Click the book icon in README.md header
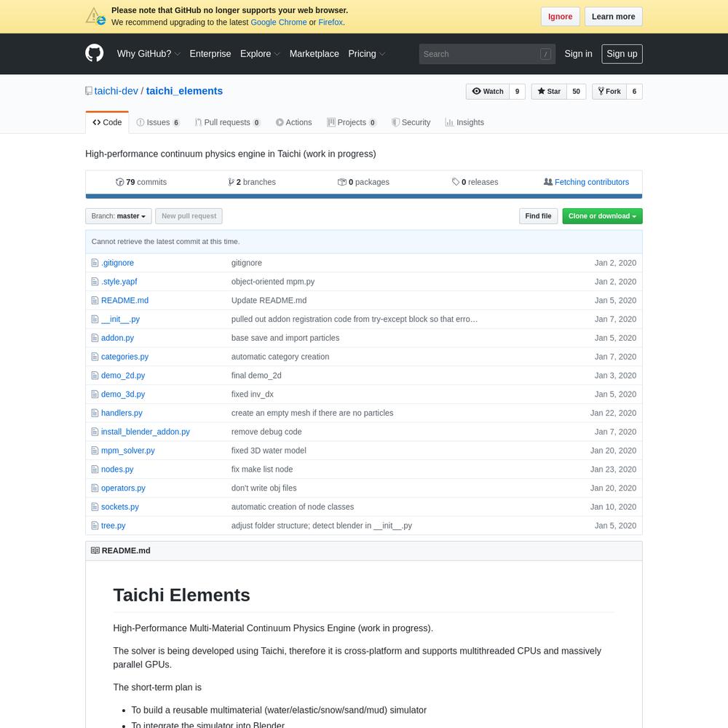This screenshot has height=728, width=728. point(95,550)
